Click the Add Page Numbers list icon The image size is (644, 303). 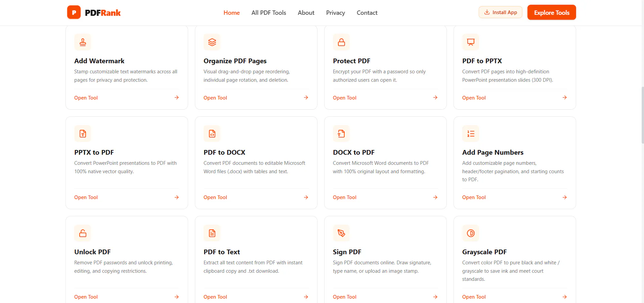[x=471, y=134]
